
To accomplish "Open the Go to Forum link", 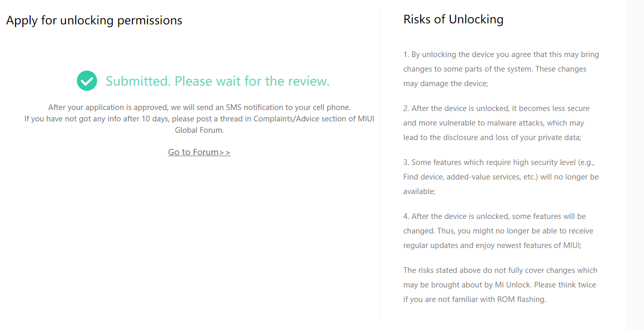I will tap(199, 152).
